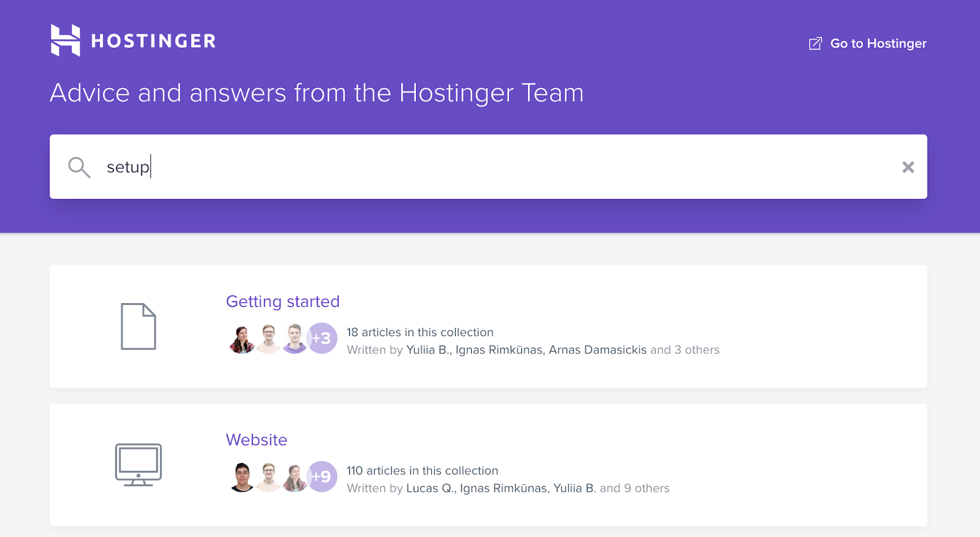
Task: Click the Advice and answers page heading
Action: [317, 93]
